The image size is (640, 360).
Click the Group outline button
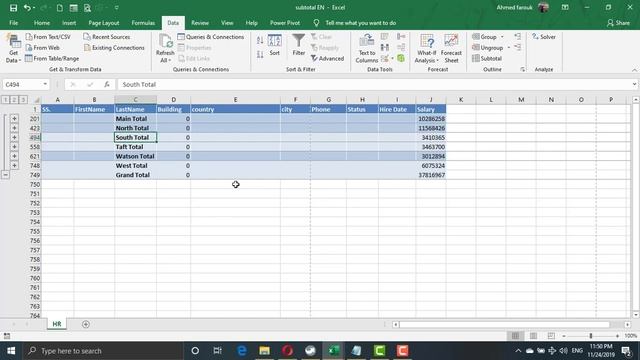click(x=484, y=37)
